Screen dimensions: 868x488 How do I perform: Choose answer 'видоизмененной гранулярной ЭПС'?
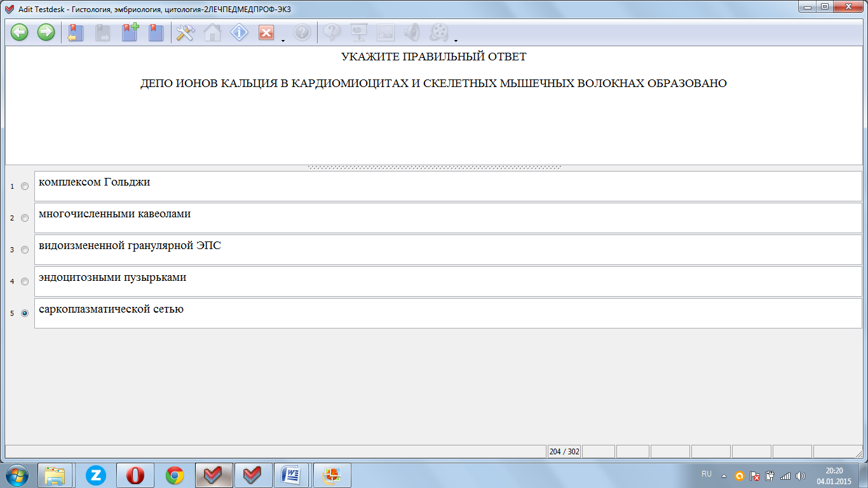(448, 250)
